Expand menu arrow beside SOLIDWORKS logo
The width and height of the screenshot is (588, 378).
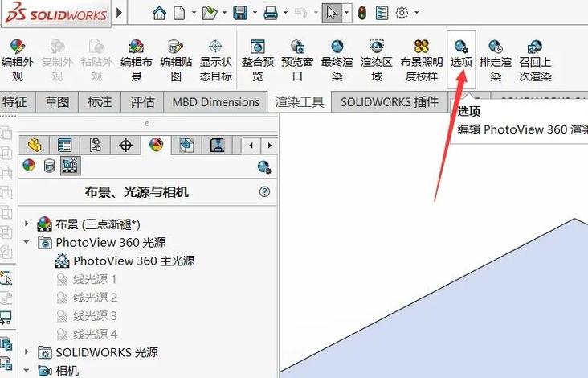pos(119,13)
